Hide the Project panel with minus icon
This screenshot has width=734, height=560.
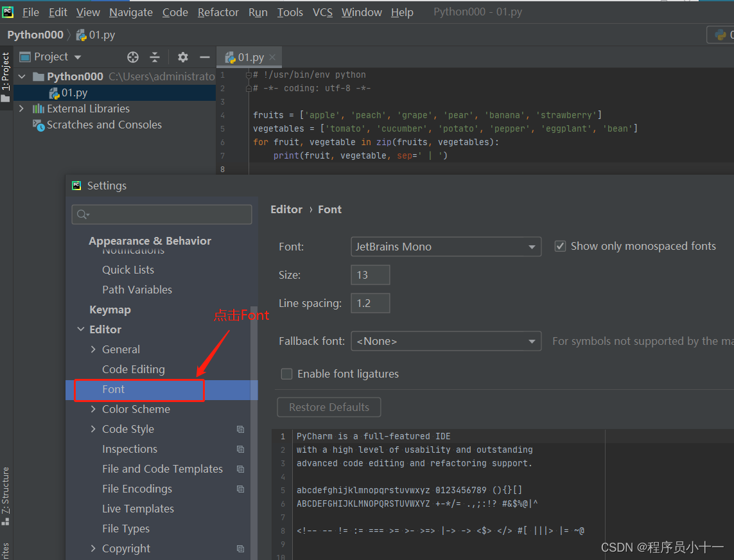205,57
